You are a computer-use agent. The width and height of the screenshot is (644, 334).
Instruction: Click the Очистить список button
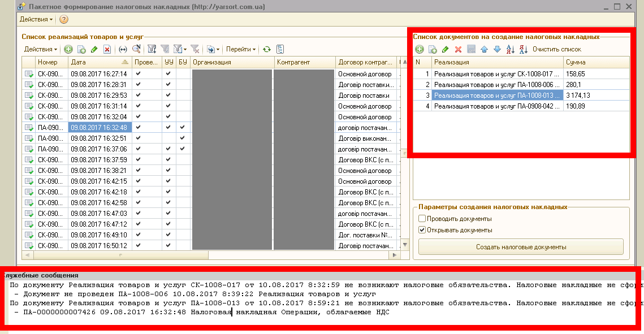pyautogui.click(x=557, y=49)
